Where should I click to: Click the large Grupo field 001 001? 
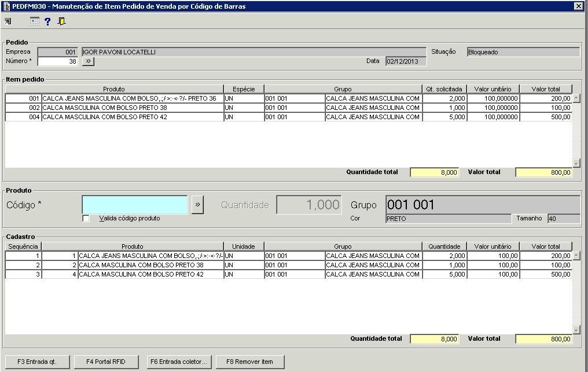pyautogui.click(x=483, y=205)
